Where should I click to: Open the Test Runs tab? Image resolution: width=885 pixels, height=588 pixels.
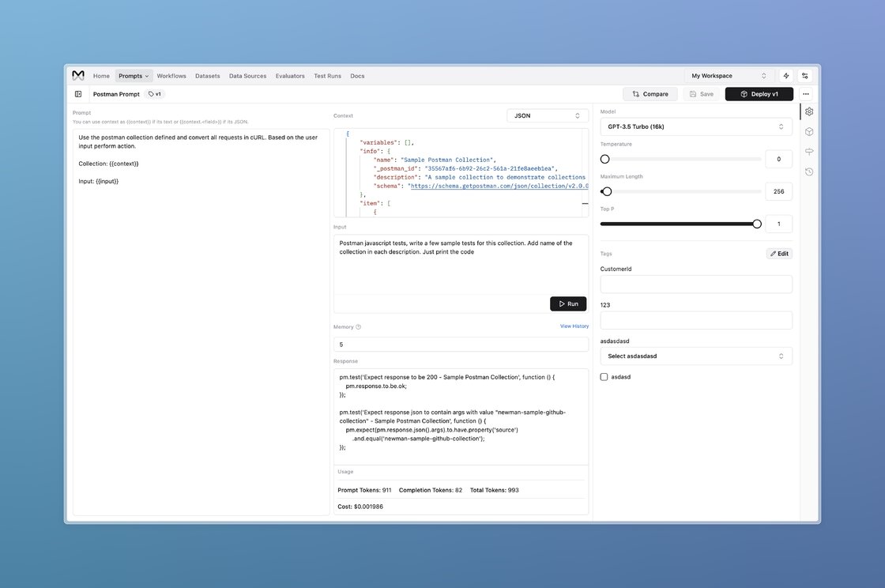point(327,76)
